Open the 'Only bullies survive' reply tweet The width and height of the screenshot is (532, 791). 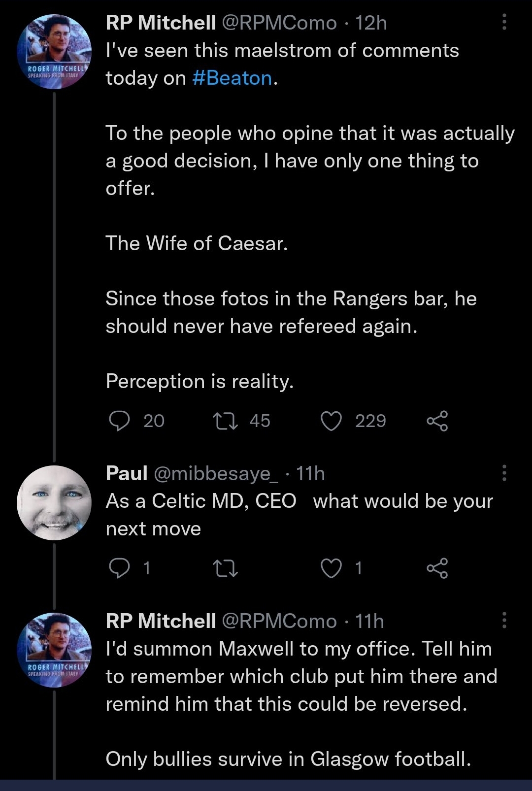point(288,759)
